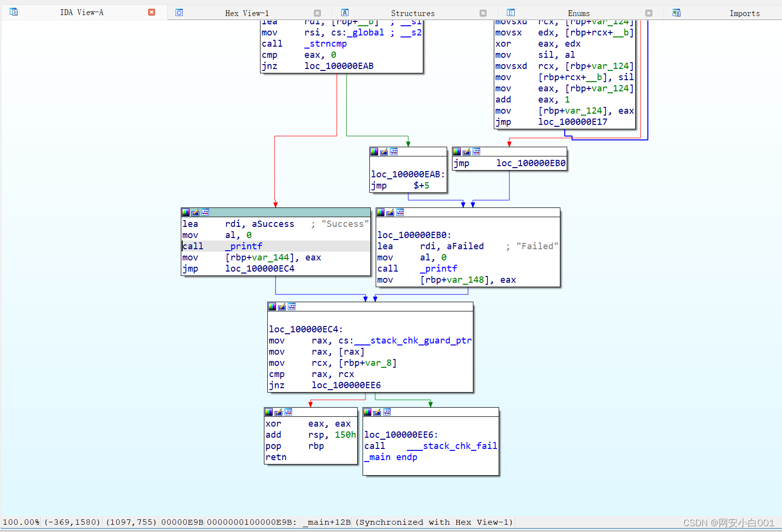Click the Hex View-1 tab icon

point(179,12)
